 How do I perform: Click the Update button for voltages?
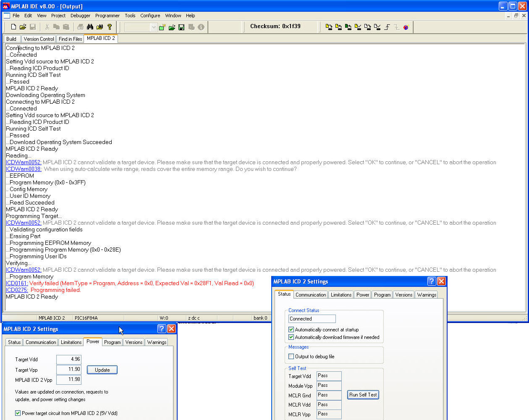coord(102,370)
